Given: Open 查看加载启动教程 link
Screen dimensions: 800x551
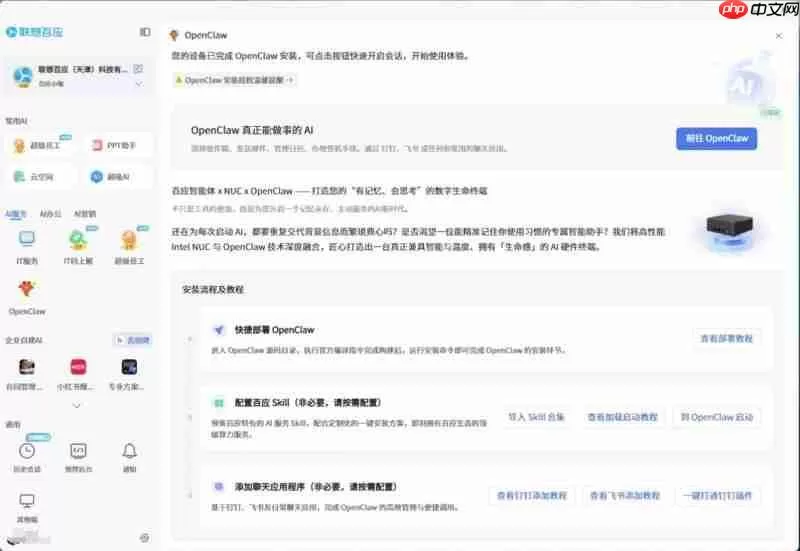Looking at the screenshot, I should point(622,417).
